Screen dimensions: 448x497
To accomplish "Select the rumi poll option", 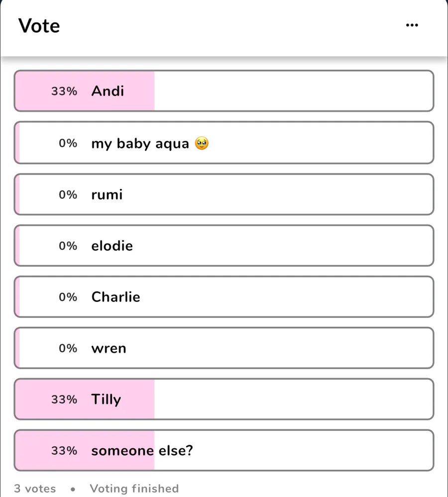I will click(224, 195).
